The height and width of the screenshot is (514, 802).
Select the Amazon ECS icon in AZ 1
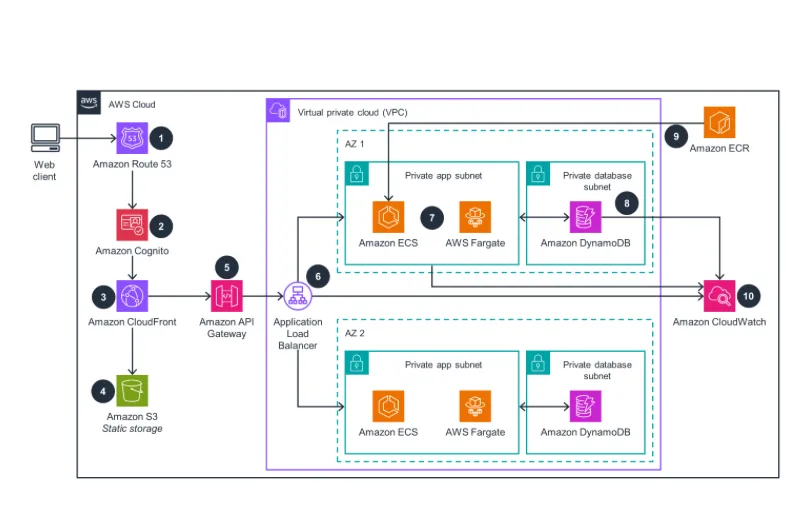coord(388,217)
